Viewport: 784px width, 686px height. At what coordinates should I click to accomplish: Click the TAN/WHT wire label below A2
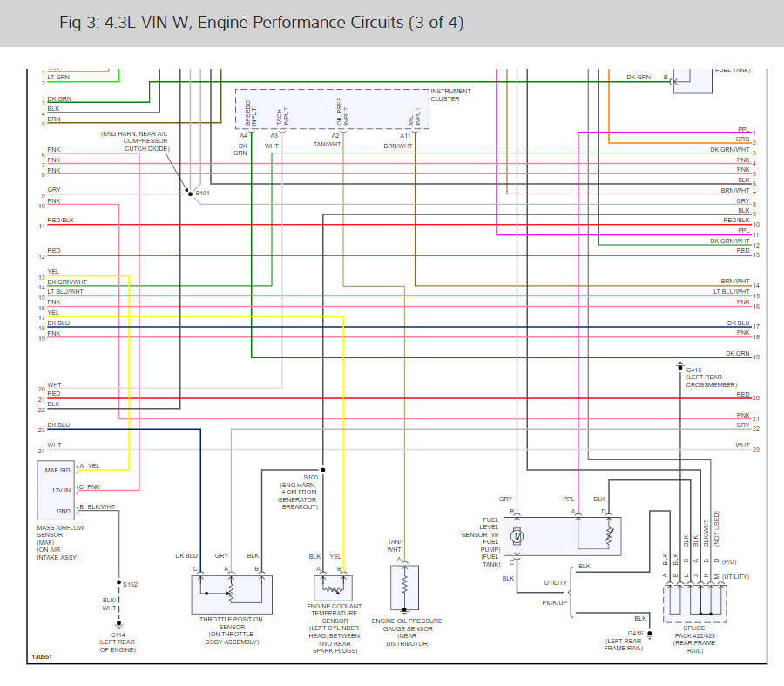tap(327, 144)
